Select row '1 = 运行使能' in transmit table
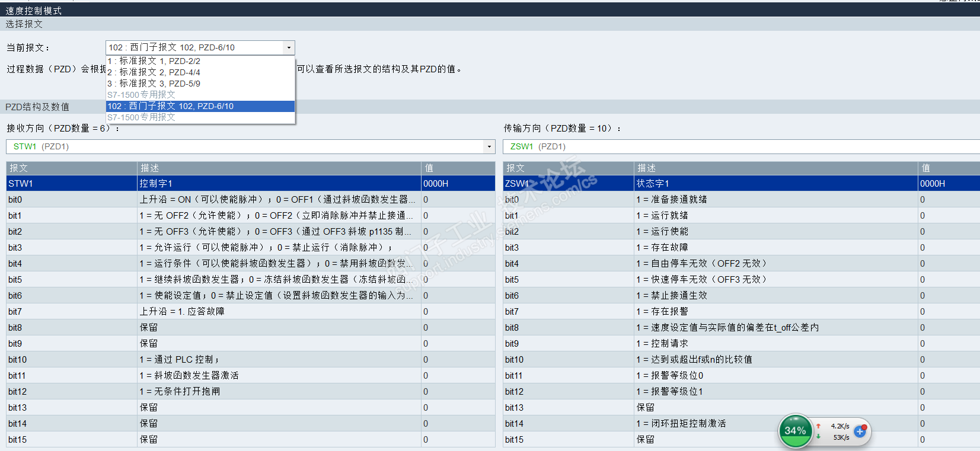Viewport: 980px width, 451px height. coord(742,232)
